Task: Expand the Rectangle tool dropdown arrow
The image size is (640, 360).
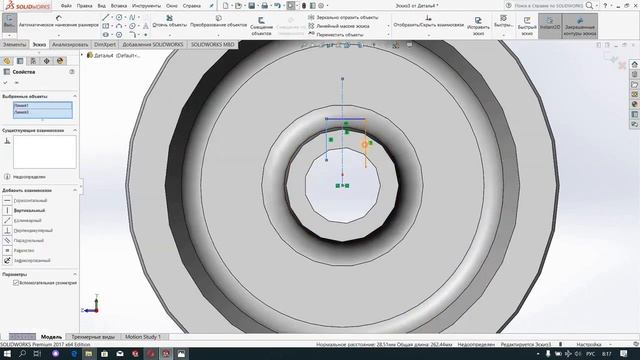Action: tap(112, 26)
